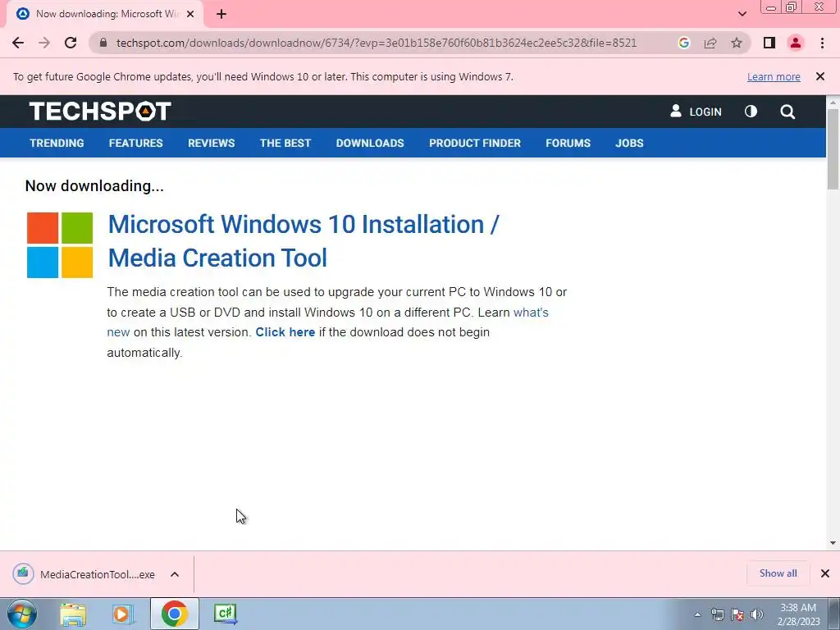
Task: Click the Windows four-color logo image
Action: (60, 244)
